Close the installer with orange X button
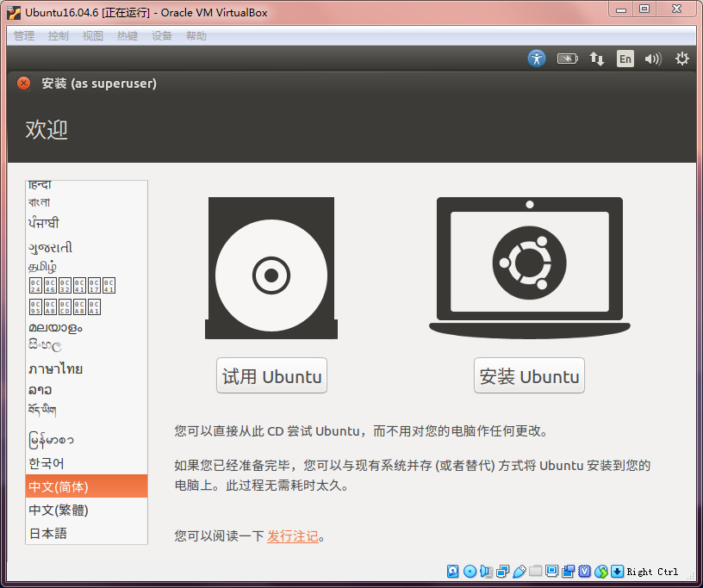703x588 pixels. [x=23, y=83]
